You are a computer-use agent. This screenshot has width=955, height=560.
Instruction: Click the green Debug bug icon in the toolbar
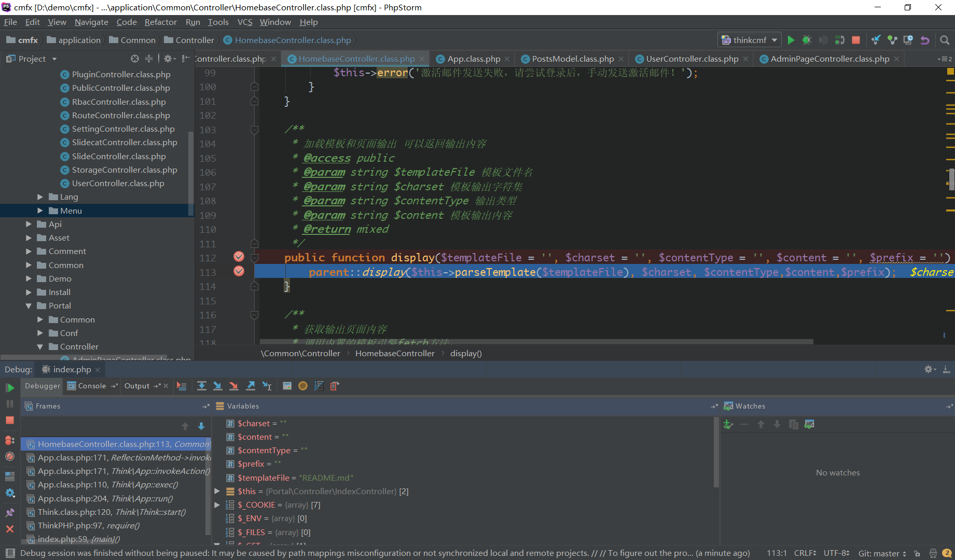pos(807,40)
